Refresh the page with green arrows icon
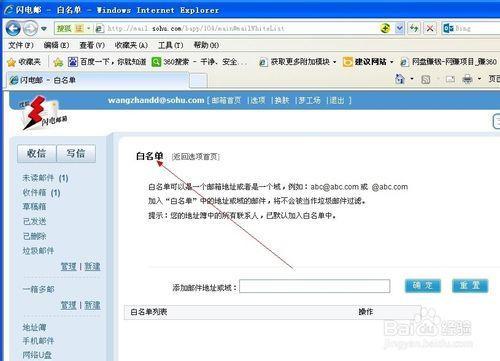 click(x=414, y=28)
